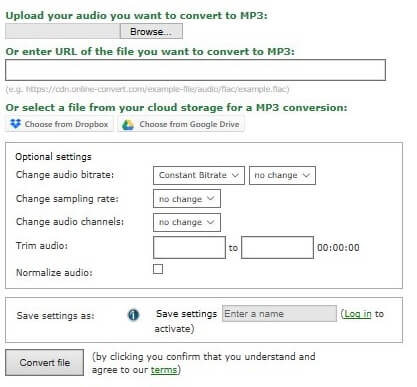Viewport: 417px width, 387px height.
Task: Click the Enter a name field
Action: click(279, 314)
